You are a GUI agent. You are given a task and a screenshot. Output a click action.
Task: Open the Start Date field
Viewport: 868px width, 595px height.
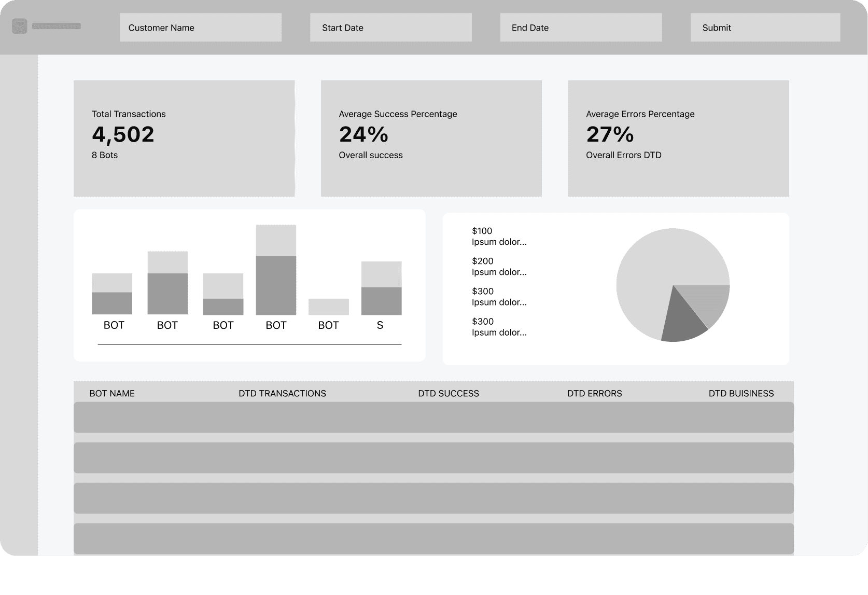point(391,27)
